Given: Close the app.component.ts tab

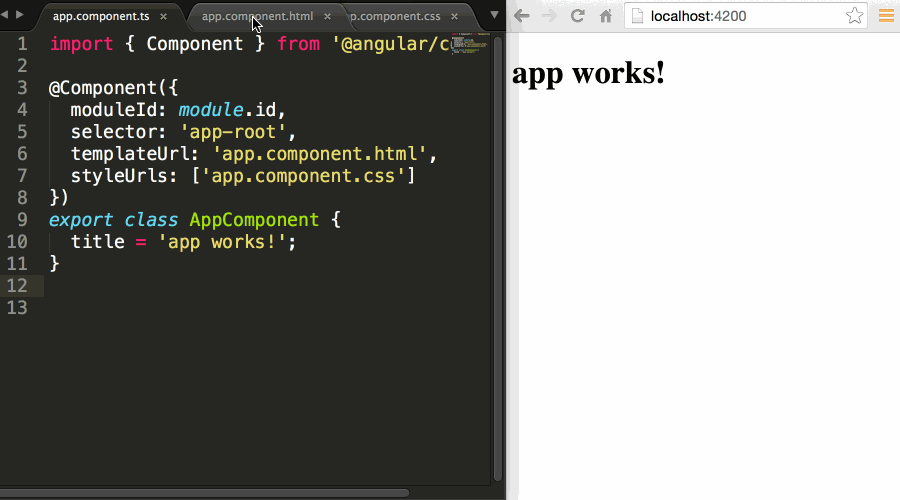Looking at the screenshot, I should pos(164,17).
